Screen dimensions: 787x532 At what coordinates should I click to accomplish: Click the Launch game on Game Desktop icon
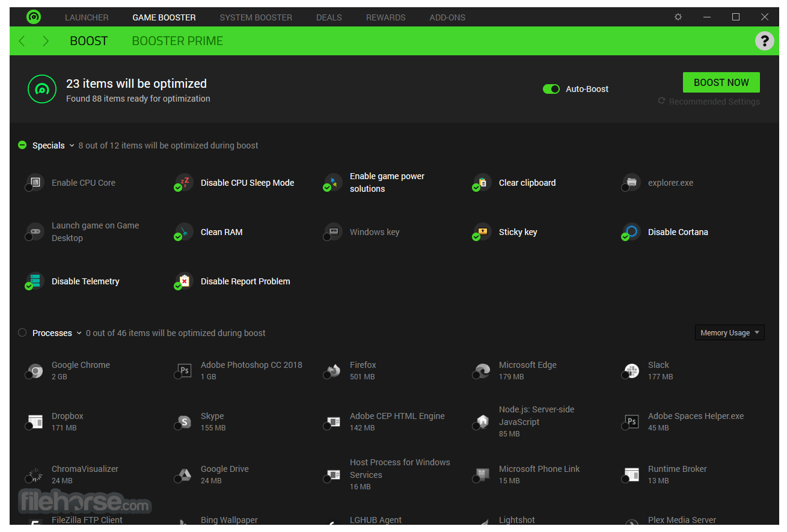[x=35, y=231]
